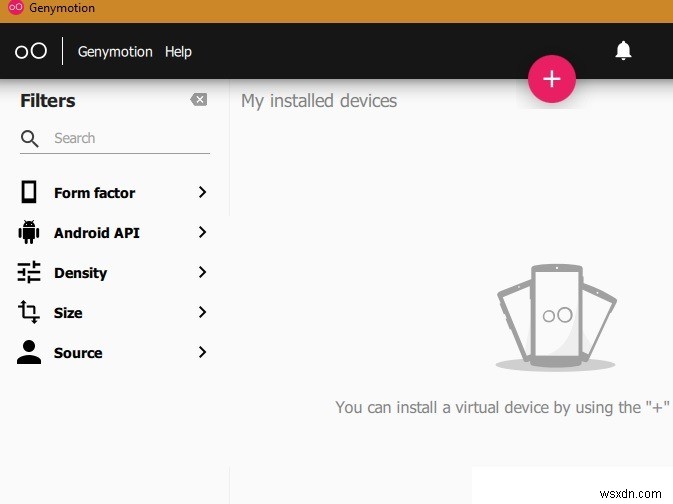Open the notifications bell icon
Image resolution: width=673 pixels, height=504 pixels.
tap(623, 51)
